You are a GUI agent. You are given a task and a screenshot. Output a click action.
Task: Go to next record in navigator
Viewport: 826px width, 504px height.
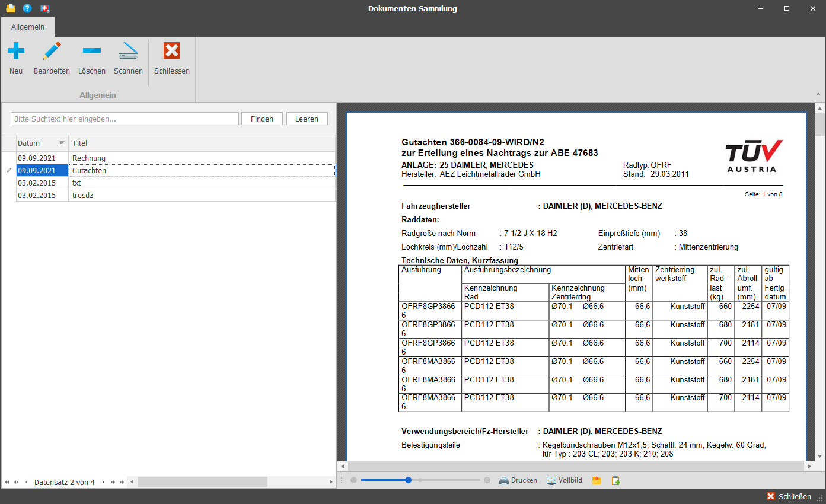click(x=103, y=482)
